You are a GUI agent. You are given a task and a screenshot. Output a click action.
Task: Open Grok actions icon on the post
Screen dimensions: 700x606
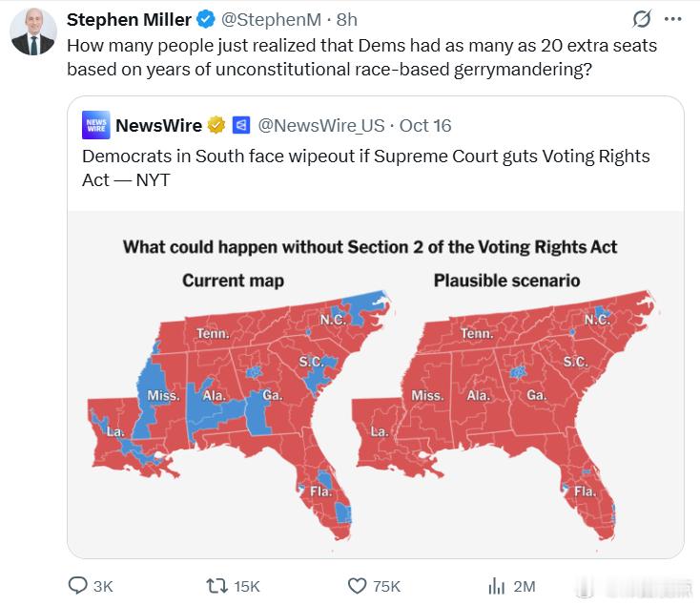(x=642, y=19)
